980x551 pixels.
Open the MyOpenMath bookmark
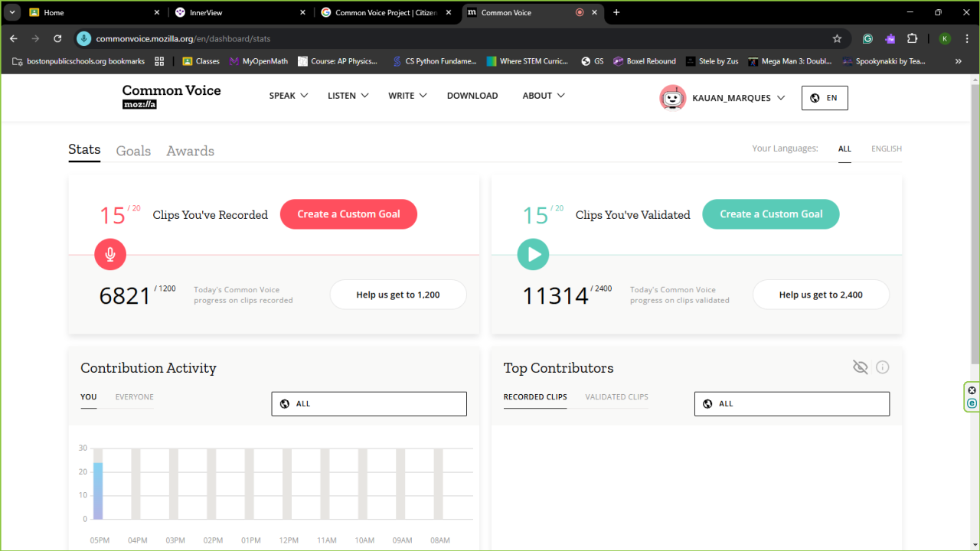point(259,61)
